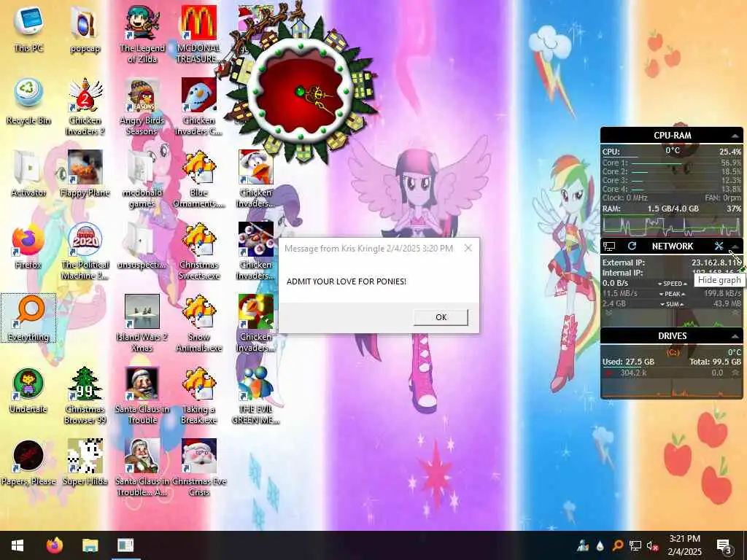
Task: Click the (C:) drive label
Action: pyautogui.click(x=673, y=352)
